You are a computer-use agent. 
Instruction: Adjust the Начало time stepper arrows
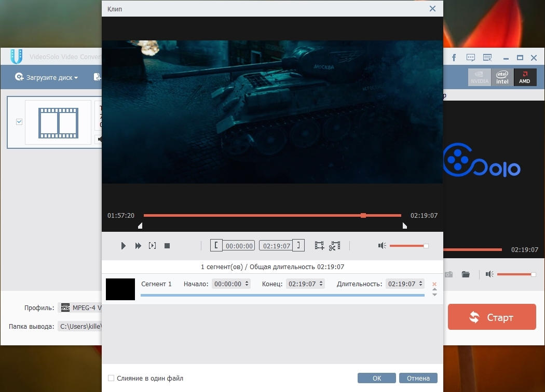(x=247, y=284)
